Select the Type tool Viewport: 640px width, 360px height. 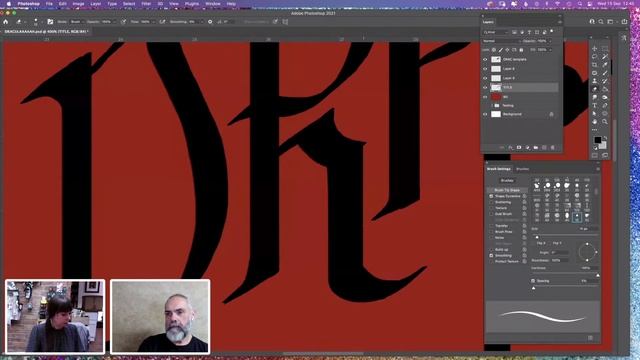click(595, 105)
